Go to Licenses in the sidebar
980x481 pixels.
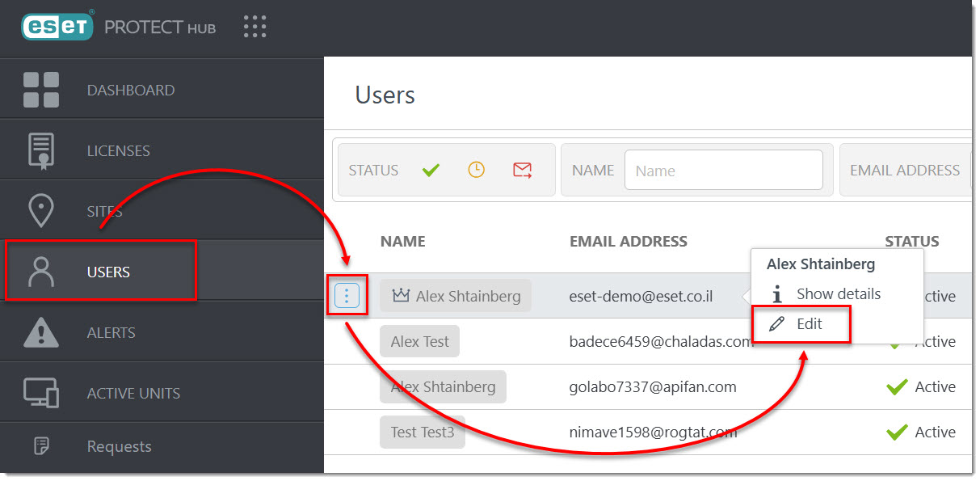pos(162,150)
